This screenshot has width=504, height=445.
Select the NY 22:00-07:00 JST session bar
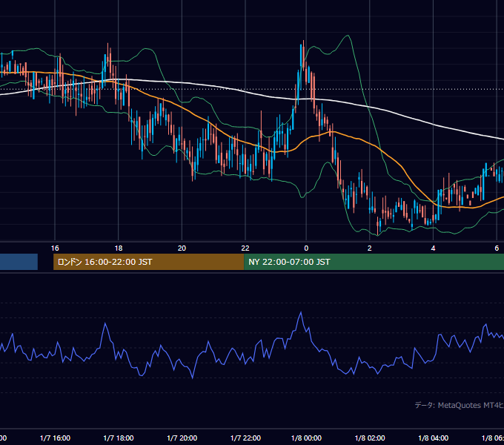tap(374, 262)
